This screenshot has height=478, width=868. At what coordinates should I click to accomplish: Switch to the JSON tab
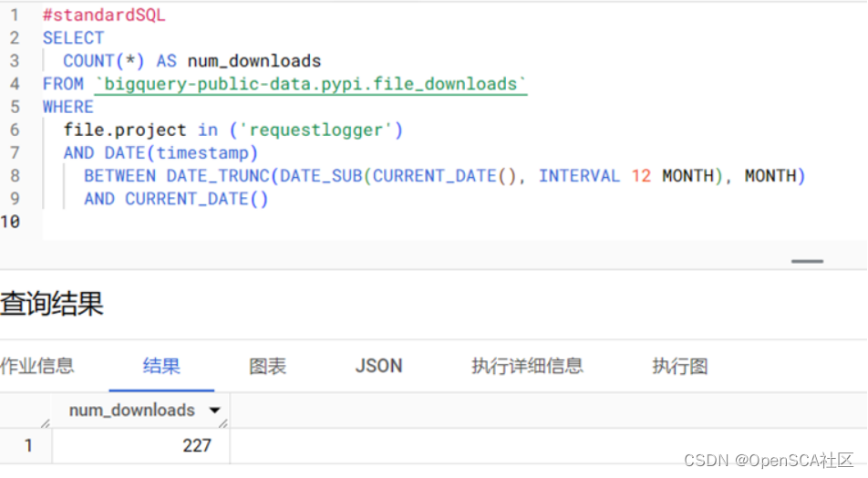(x=378, y=366)
